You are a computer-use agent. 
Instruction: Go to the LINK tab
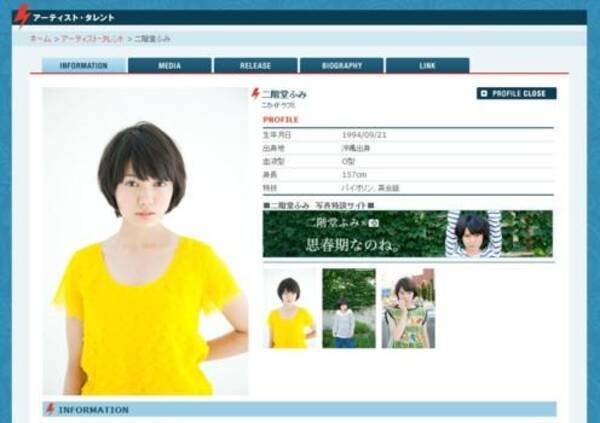coord(427,65)
